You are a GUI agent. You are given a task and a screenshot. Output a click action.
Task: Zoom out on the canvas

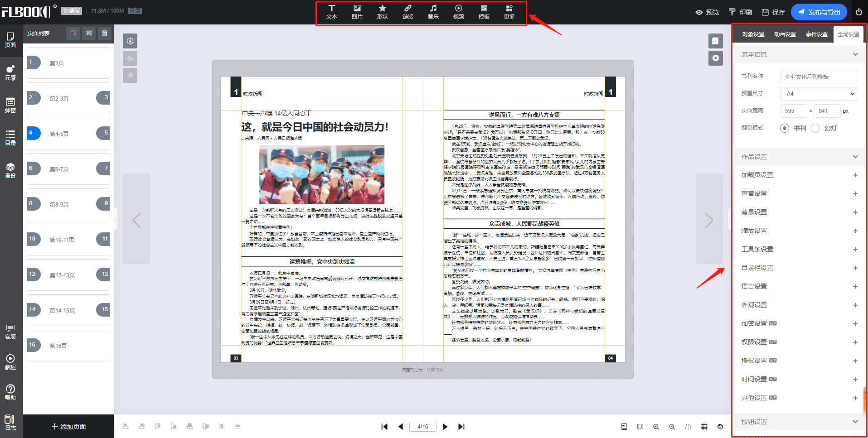(x=672, y=427)
